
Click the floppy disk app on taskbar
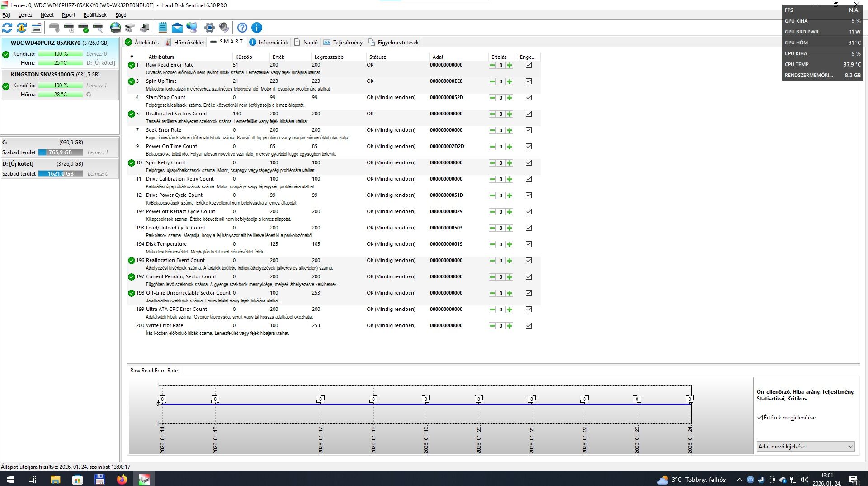[99, 479]
